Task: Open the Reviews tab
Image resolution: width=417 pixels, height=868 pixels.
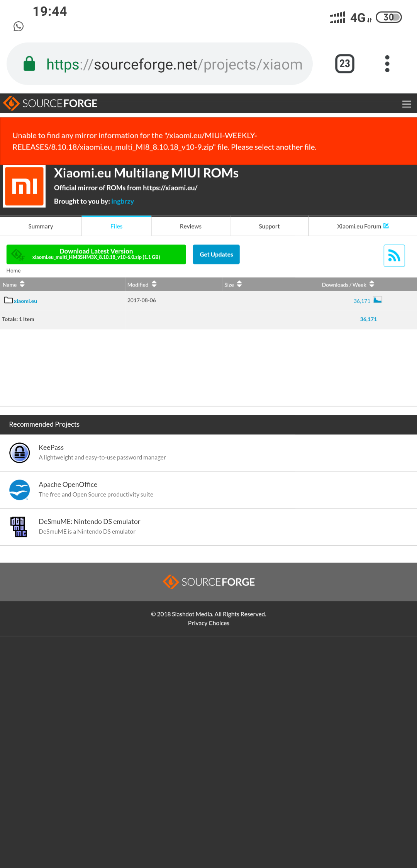Action: point(191,226)
